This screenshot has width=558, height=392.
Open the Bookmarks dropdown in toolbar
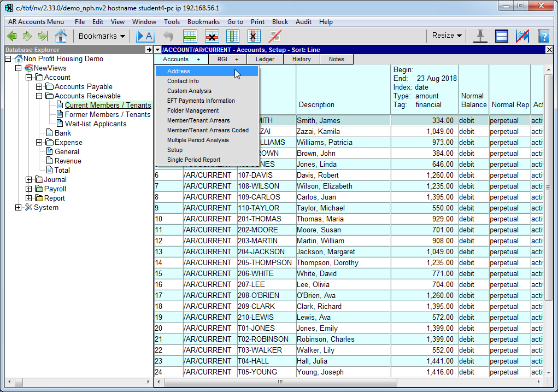click(102, 36)
